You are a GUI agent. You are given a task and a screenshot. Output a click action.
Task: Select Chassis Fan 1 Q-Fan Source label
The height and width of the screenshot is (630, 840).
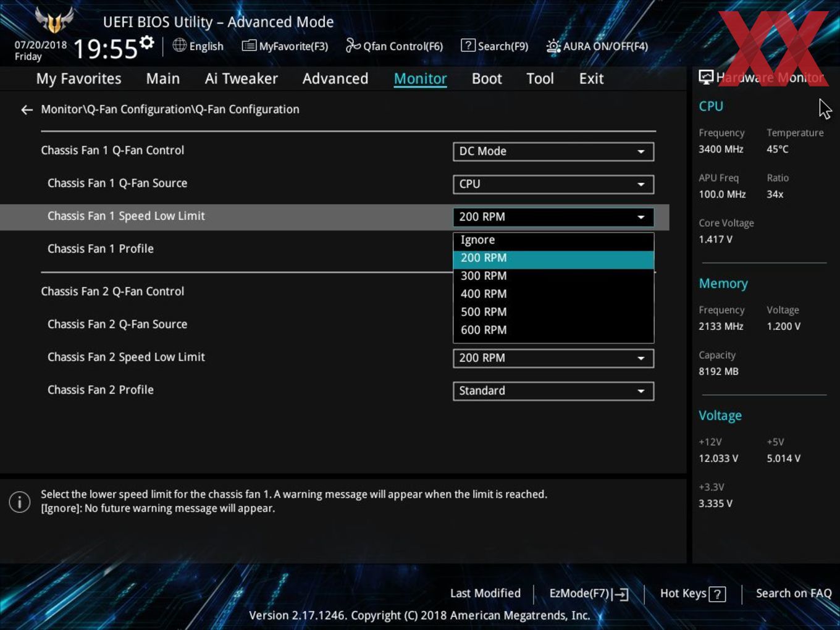pyautogui.click(x=117, y=183)
